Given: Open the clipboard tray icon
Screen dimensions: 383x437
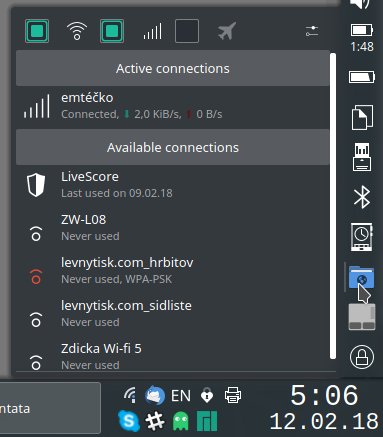Looking at the screenshot, I should [x=362, y=117].
